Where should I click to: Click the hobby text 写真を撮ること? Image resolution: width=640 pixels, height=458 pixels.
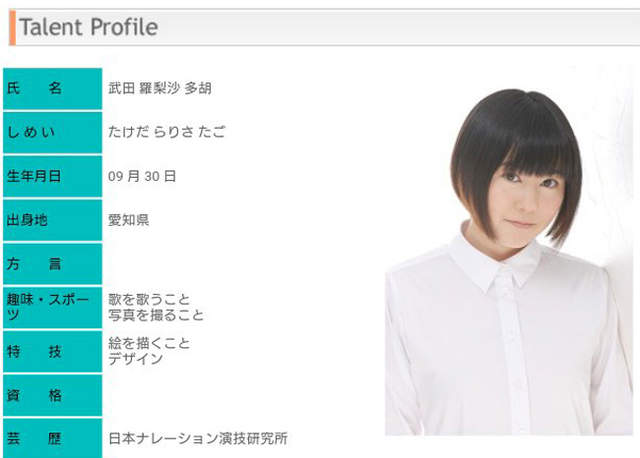coord(156,315)
